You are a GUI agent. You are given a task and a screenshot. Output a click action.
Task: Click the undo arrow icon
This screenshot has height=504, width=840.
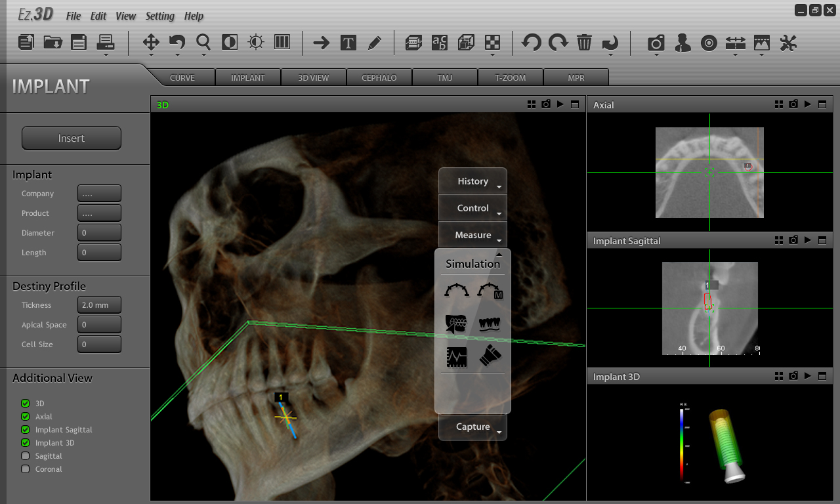pos(532,43)
